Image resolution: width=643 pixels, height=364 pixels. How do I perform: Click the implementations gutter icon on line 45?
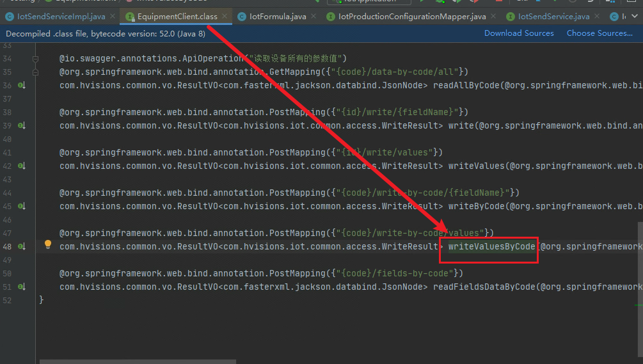tap(22, 206)
